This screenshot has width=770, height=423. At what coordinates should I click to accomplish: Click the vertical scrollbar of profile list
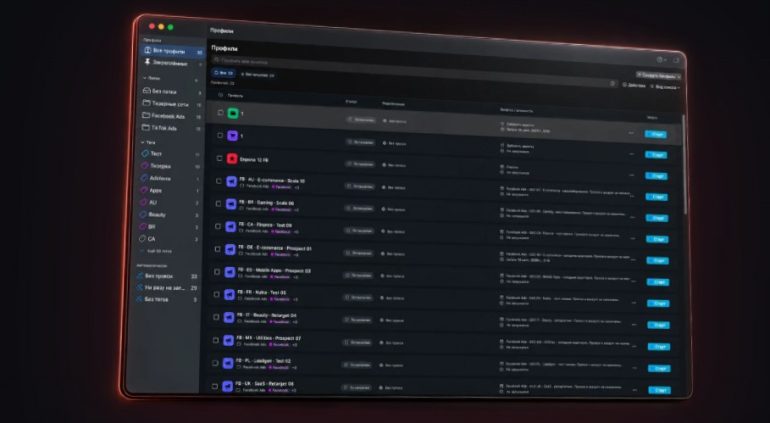pyautogui.click(x=684, y=165)
